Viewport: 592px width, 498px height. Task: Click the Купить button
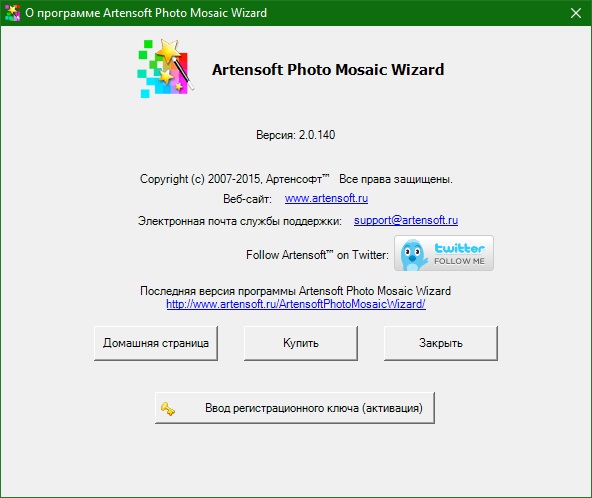pyautogui.click(x=301, y=343)
